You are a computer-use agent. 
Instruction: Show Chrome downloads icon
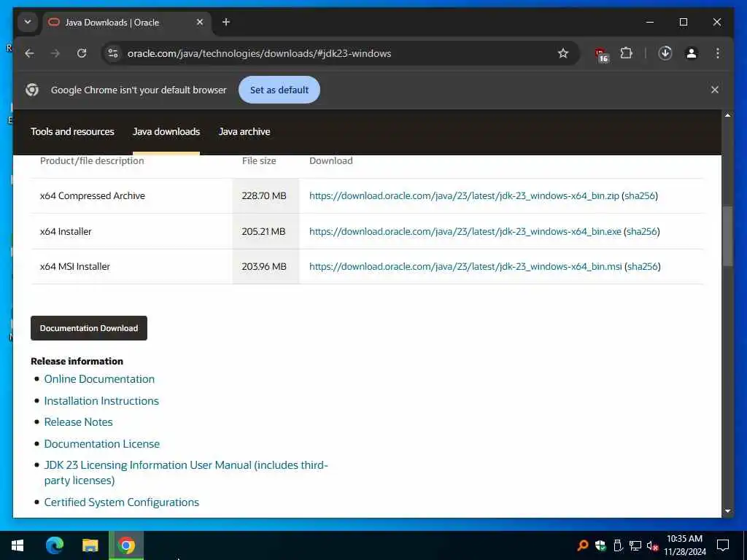point(665,53)
